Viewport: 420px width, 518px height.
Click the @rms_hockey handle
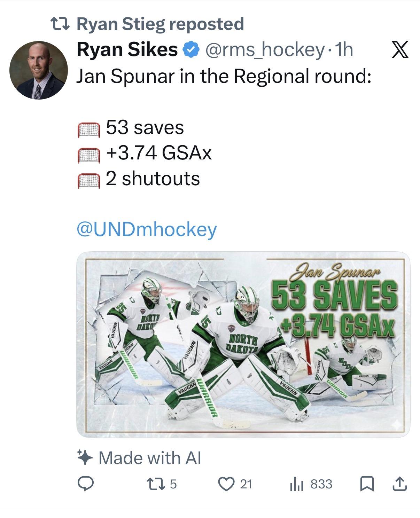click(x=265, y=50)
